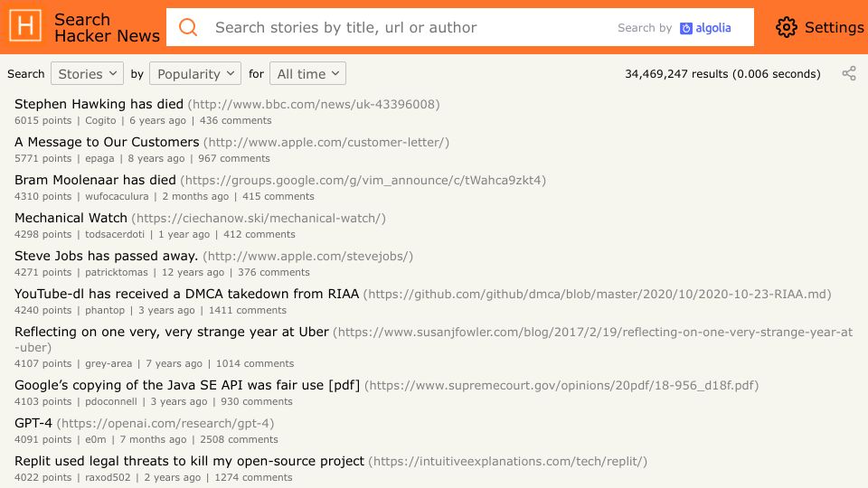
Task: Open 1014 comments on Uber story
Action: coord(255,363)
